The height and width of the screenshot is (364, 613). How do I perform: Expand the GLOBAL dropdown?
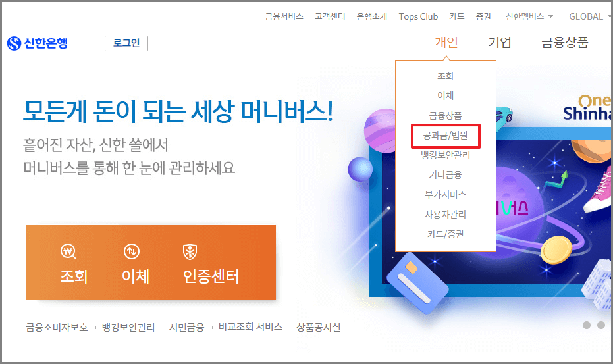click(589, 16)
